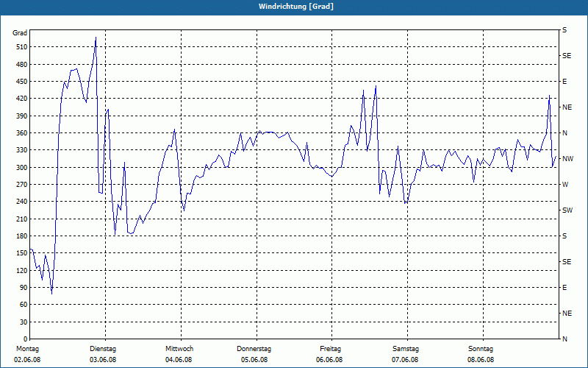
Task: Select the N compass label at the zero line
Action: (565, 339)
